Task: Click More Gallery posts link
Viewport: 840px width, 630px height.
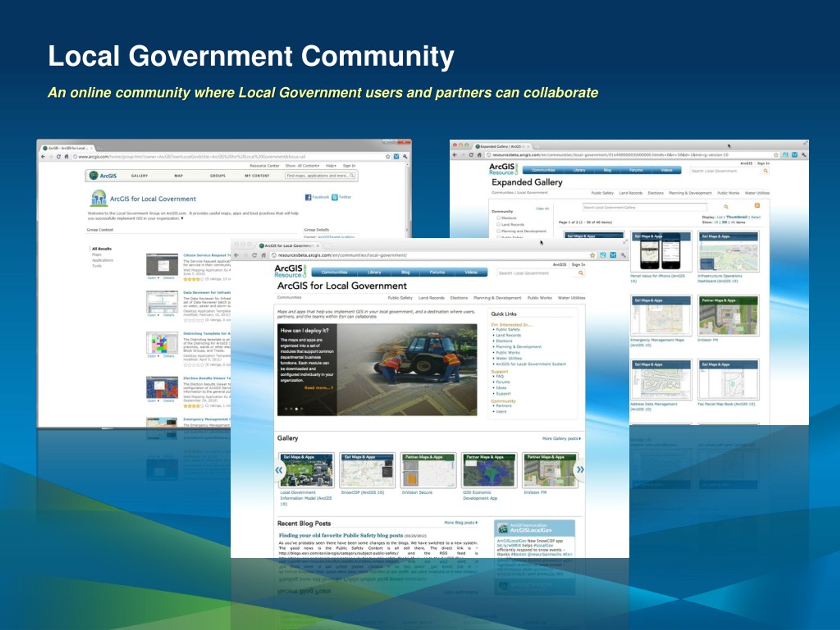Action: pyautogui.click(x=561, y=439)
